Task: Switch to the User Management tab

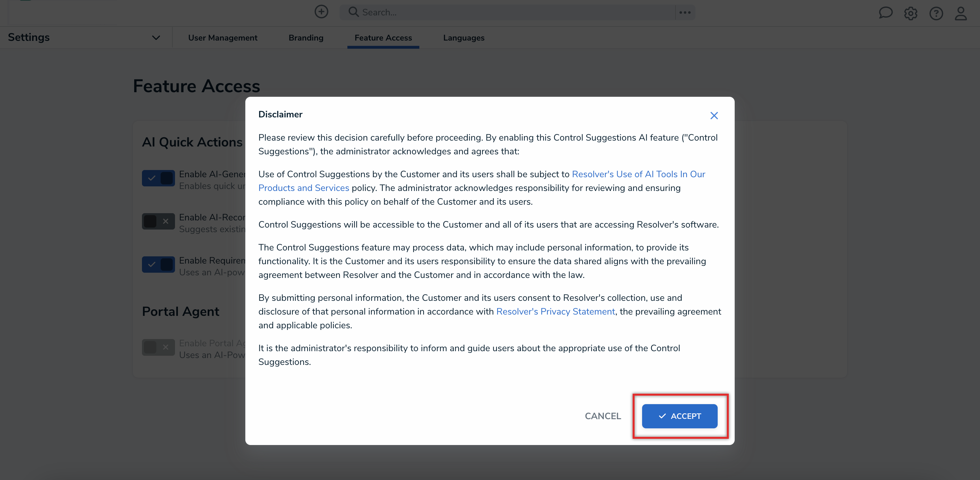Action: 222,38
